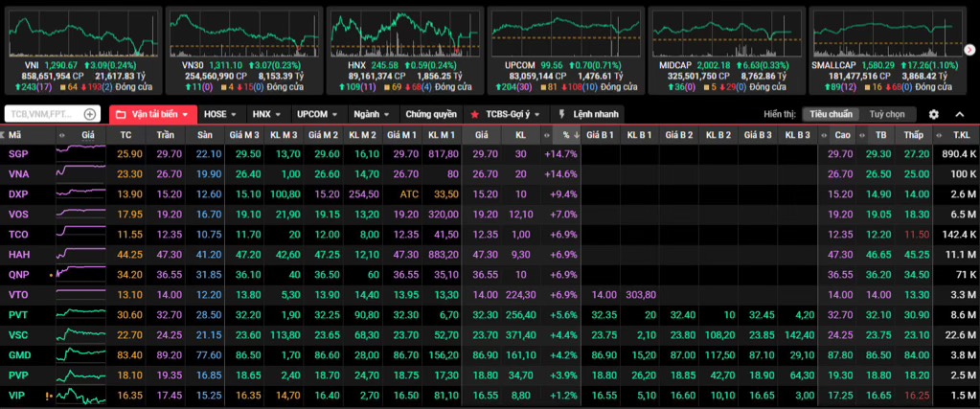Expand the HOSE dropdown
The width and height of the screenshot is (980, 409).
219,114
